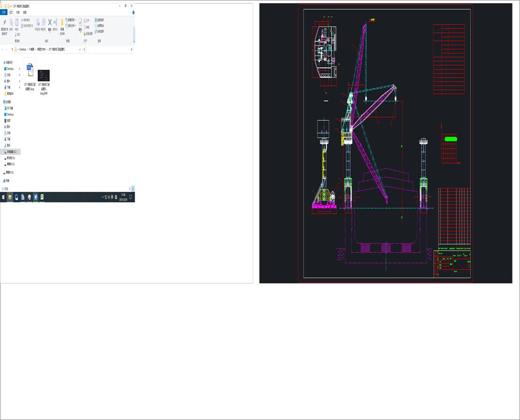Screen dimensions: 520x420
Task: Open the Windows Start menu
Action: click(x=3, y=197)
